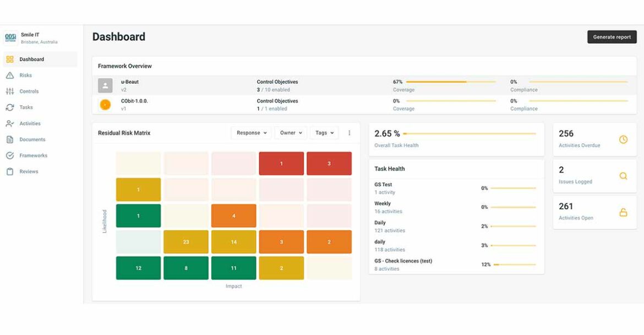Click the CObit Control Objectives 1 / 1 enabled

click(277, 105)
